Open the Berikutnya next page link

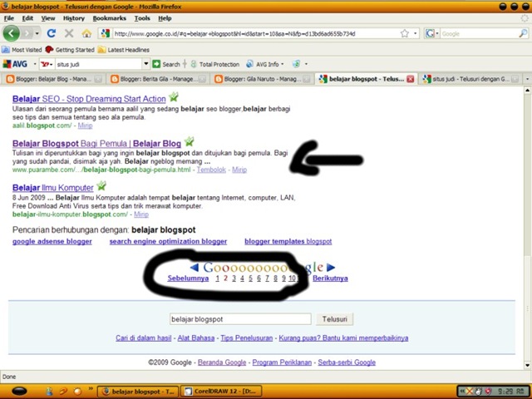[x=330, y=278]
